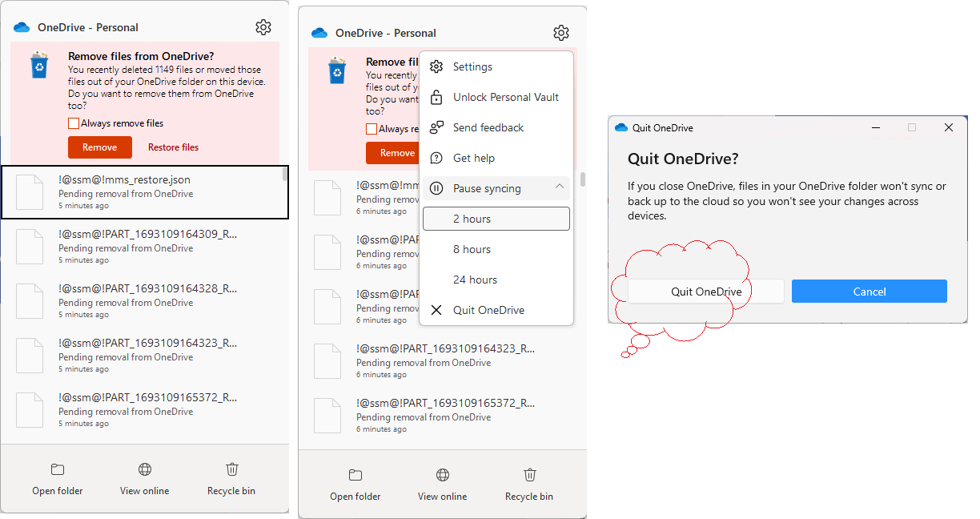Click file icon of PART_1693109165372 in left panel
980x519 pixels.
coord(30,410)
